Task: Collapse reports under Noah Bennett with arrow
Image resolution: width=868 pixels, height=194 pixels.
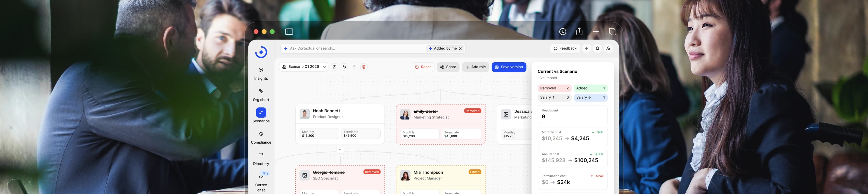Action: (x=340, y=150)
